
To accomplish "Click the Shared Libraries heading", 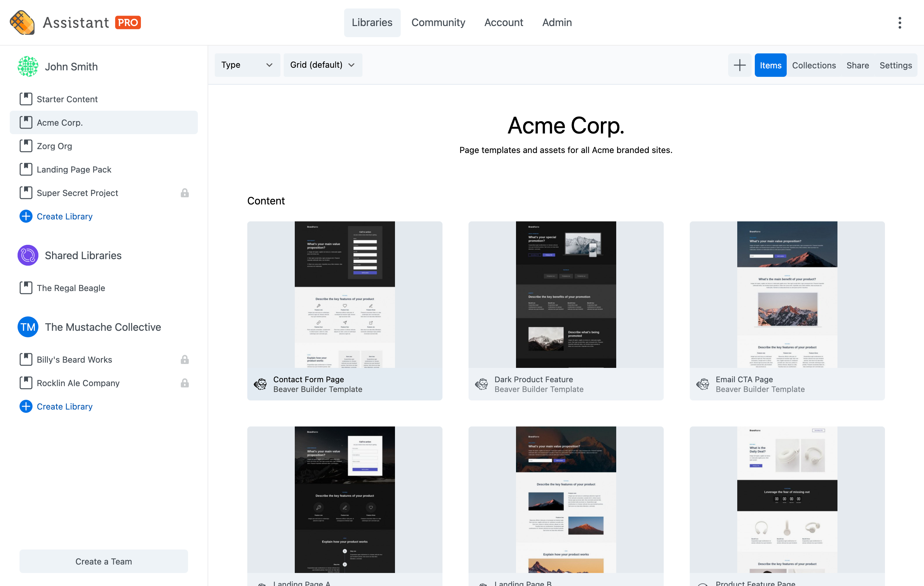I will [83, 255].
